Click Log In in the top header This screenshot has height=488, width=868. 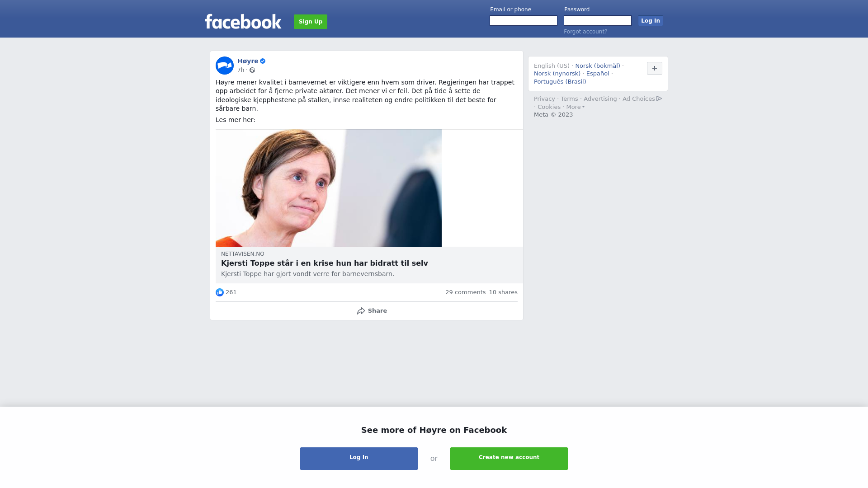[651, 21]
